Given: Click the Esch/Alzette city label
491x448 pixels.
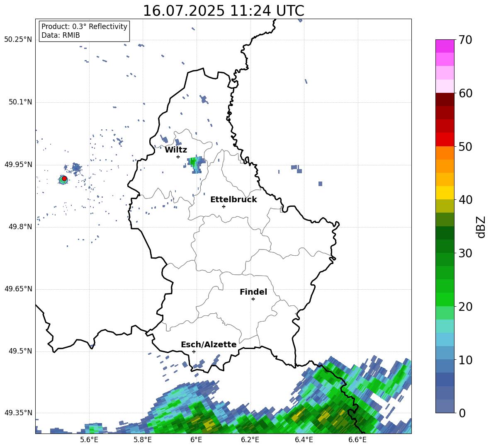Looking at the screenshot, I should (x=209, y=345).
